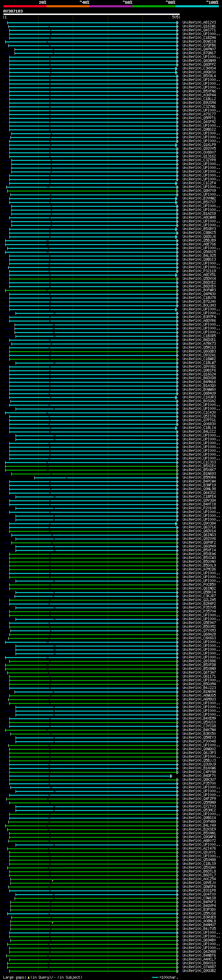The image size is (222, 980).
Task: Click the UniRef100_Q5BKI4 hit name
Action: coord(199,592)
